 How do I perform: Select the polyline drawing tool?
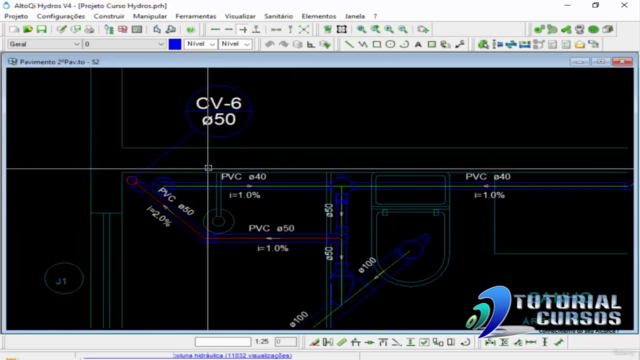(363, 44)
